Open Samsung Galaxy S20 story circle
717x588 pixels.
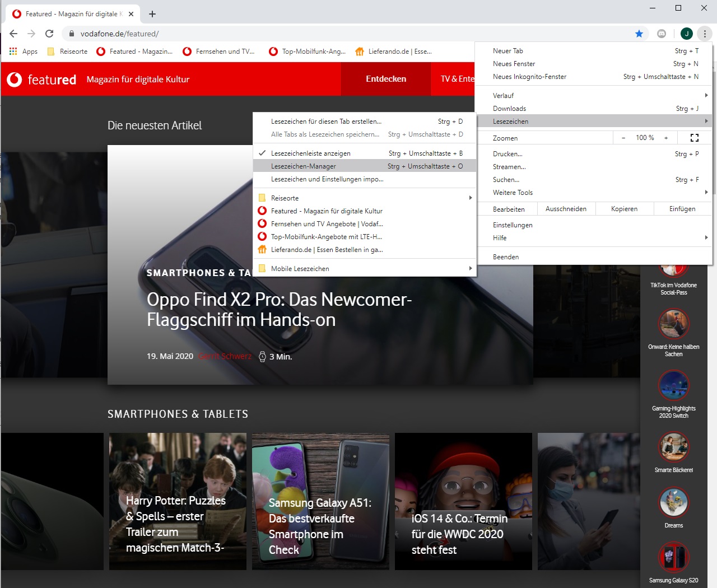pyautogui.click(x=673, y=557)
